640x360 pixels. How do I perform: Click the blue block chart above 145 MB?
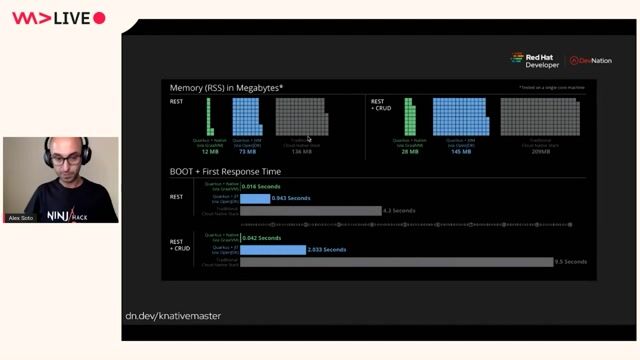[461, 117]
